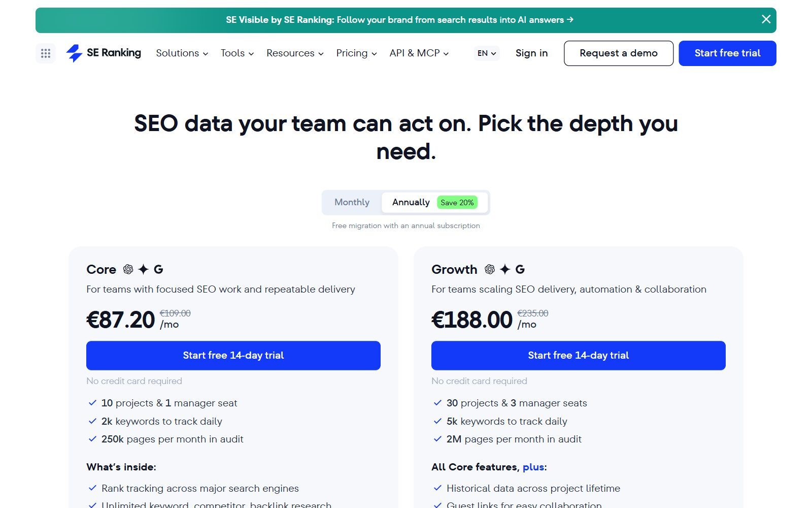Image resolution: width=812 pixels, height=508 pixels.
Task: Start Growth plan free 14-day trial
Action: (579, 356)
